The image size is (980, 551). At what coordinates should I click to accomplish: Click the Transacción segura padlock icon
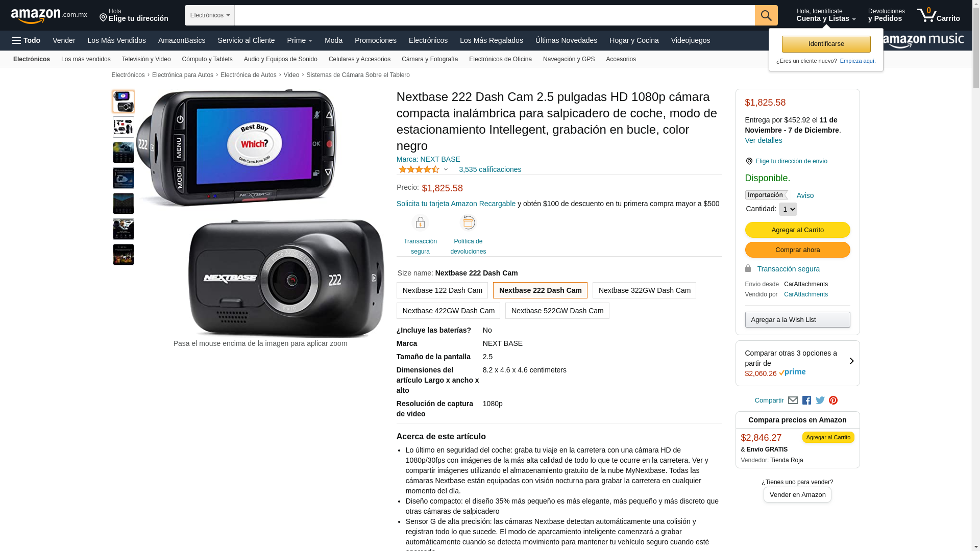[x=420, y=223]
